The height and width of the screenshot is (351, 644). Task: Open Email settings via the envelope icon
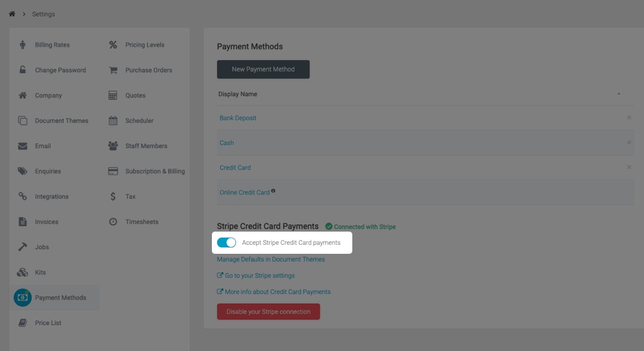pyautogui.click(x=23, y=146)
